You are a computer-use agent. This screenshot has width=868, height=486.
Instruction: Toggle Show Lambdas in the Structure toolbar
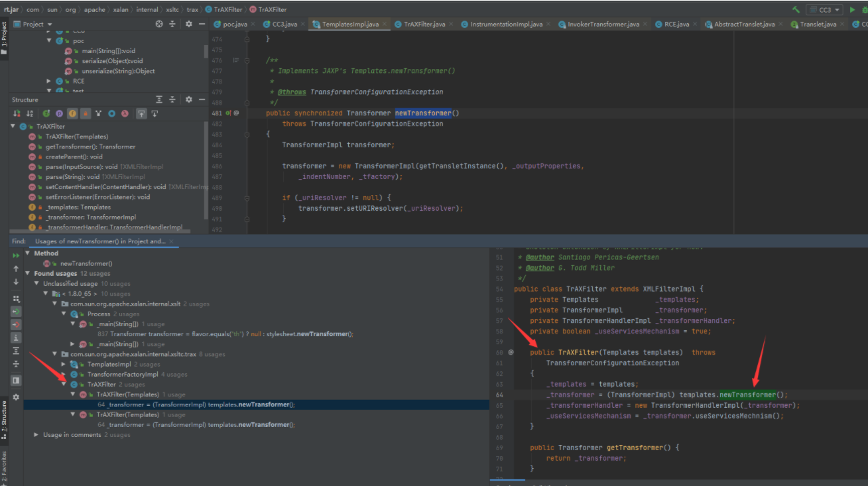pos(124,113)
